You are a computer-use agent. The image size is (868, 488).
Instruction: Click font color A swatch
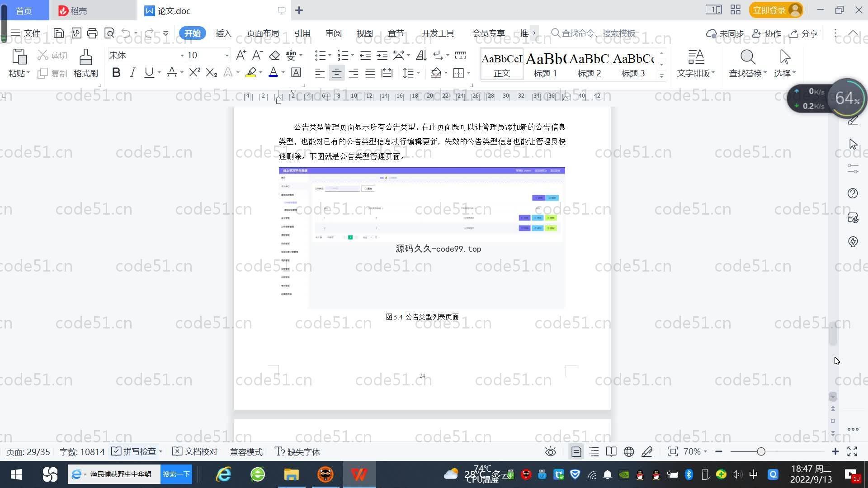(273, 72)
